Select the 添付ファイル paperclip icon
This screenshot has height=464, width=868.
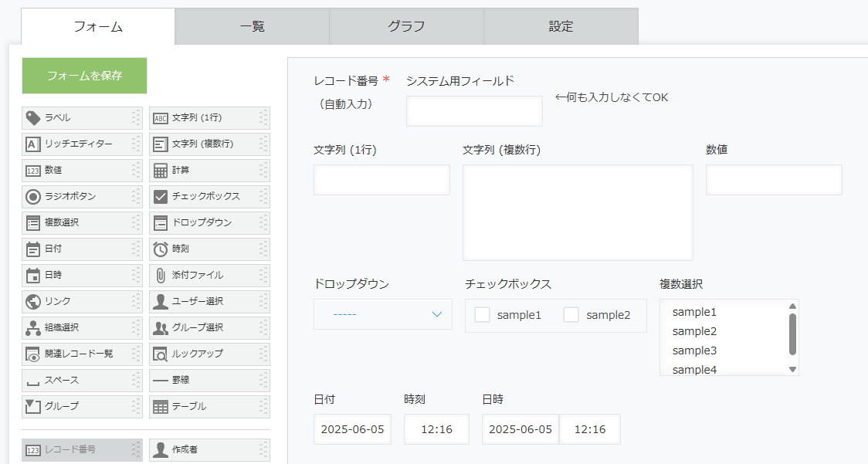point(161,275)
